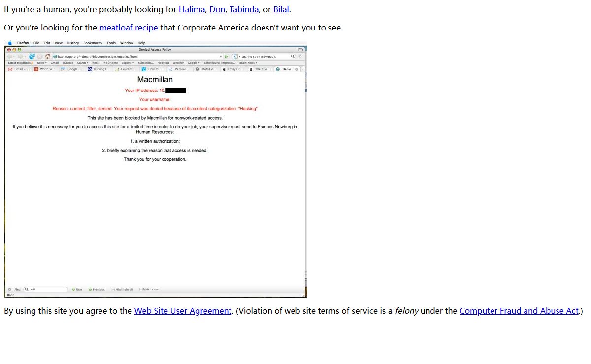This screenshot has height=364, width=591.
Task: Expand the SciAm bookmark folder in the screenshot
Action: (x=82, y=63)
